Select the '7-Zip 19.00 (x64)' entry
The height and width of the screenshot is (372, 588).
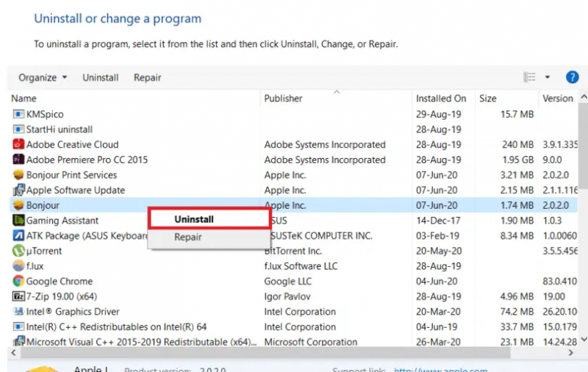(x=62, y=296)
